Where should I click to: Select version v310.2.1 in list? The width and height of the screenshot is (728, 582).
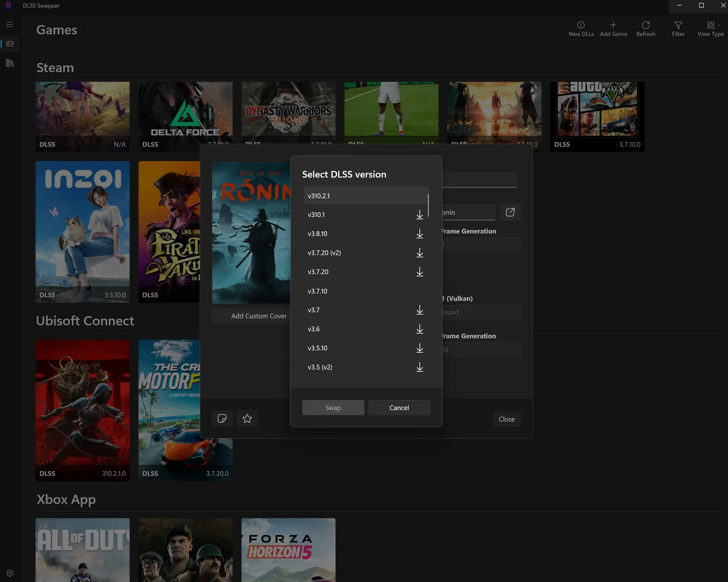[366, 196]
